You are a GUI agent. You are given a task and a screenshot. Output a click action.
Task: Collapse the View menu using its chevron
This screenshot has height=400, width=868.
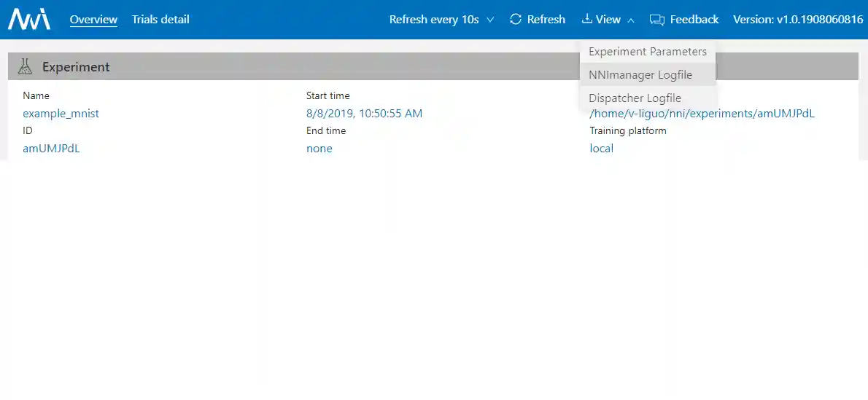tap(630, 20)
